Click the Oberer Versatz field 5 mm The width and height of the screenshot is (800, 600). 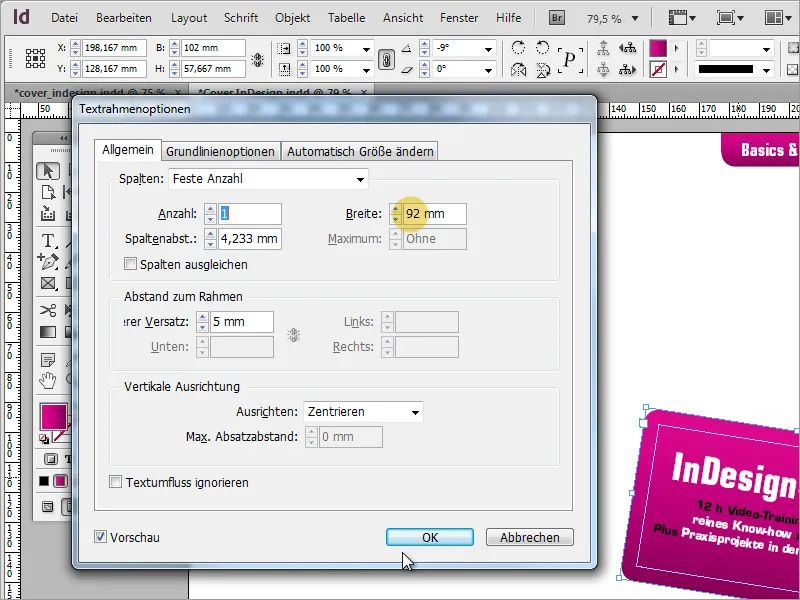point(242,322)
